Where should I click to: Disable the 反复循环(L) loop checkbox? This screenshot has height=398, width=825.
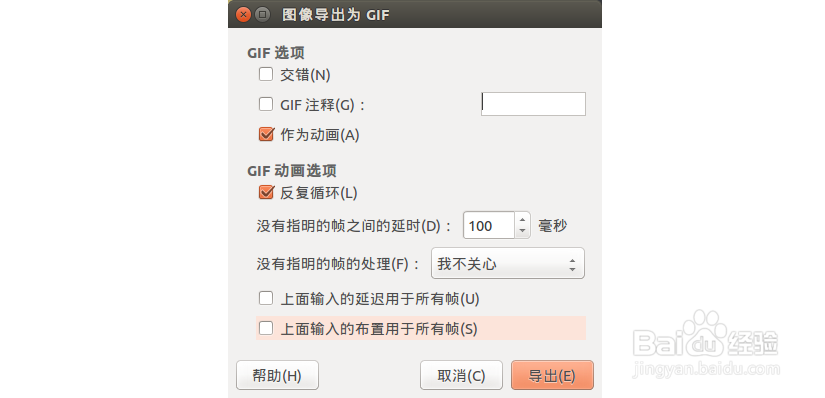click(x=266, y=193)
